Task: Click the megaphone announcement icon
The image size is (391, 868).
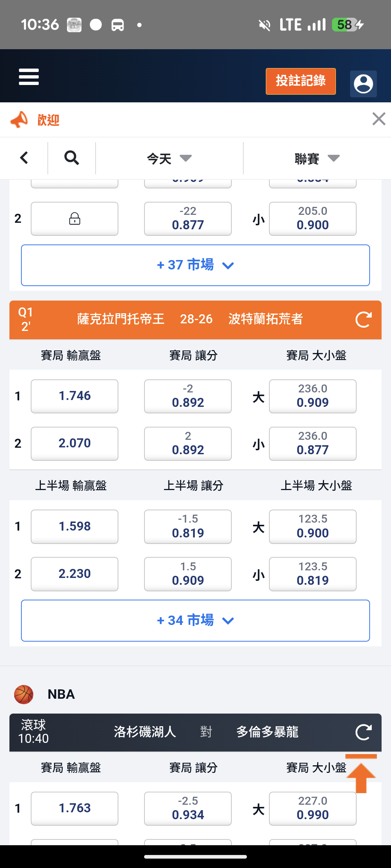Action: click(19, 120)
